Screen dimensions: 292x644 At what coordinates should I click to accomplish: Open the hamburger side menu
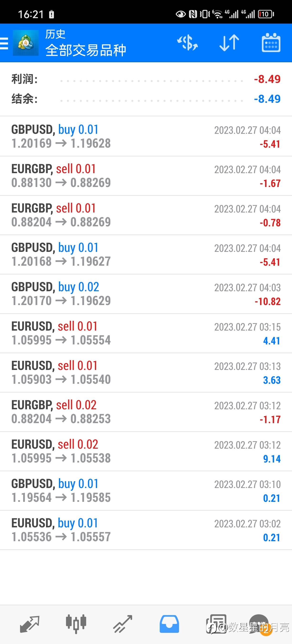pyautogui.click(x=4, y=43)
